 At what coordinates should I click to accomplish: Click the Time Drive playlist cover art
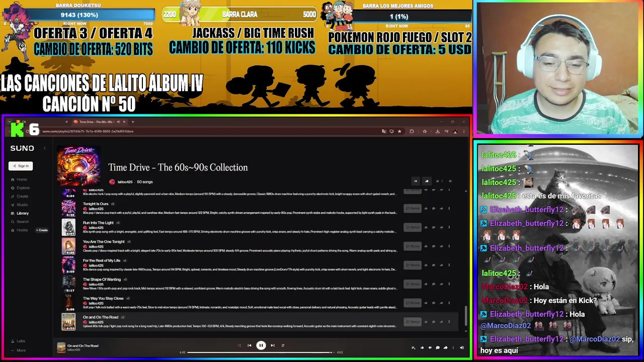tap(78, 166)
